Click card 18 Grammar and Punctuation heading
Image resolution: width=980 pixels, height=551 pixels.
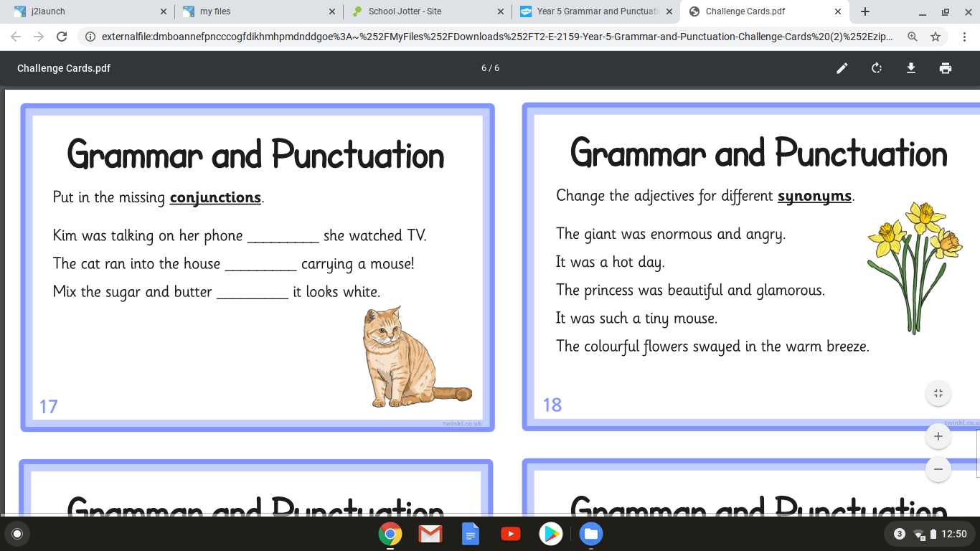tap(758, 153)
